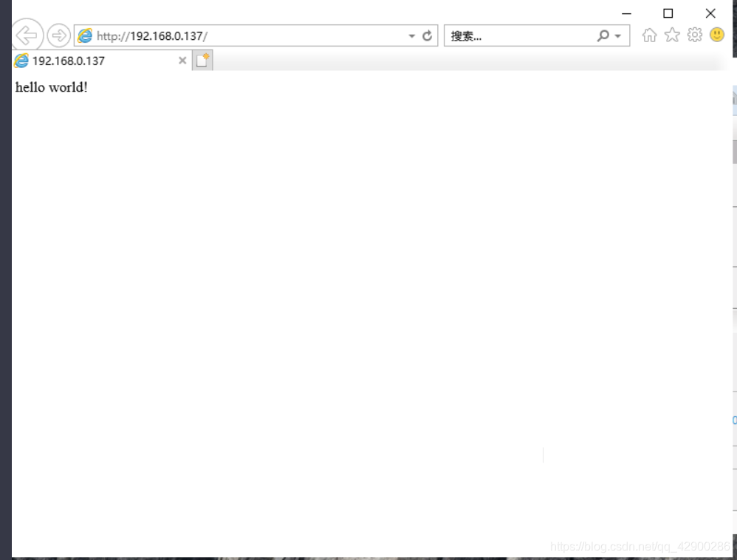Open the search provider dropdown arrow

click(617, 36)
